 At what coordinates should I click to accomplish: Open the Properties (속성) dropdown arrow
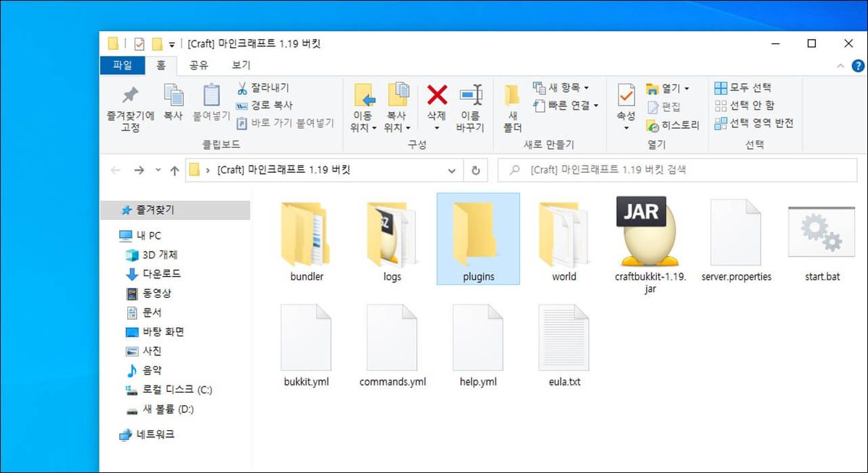(626, 128)
